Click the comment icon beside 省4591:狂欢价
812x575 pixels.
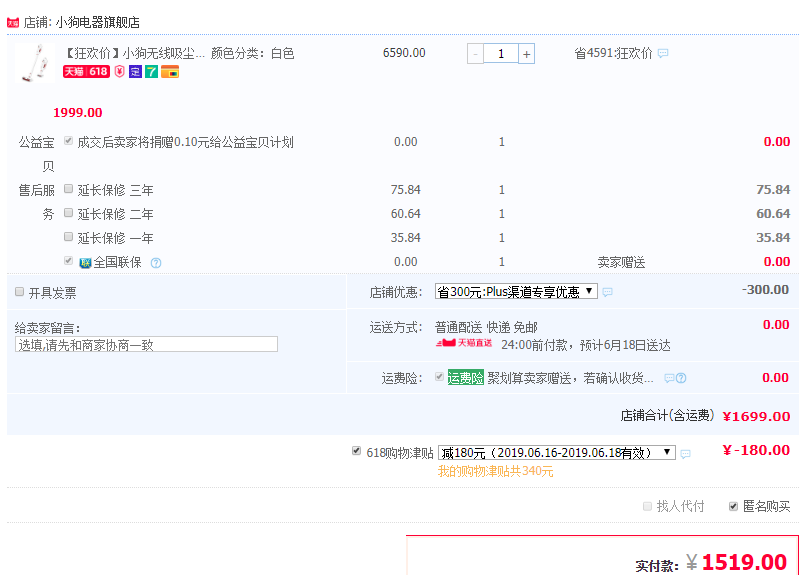[x=663, y=53]
